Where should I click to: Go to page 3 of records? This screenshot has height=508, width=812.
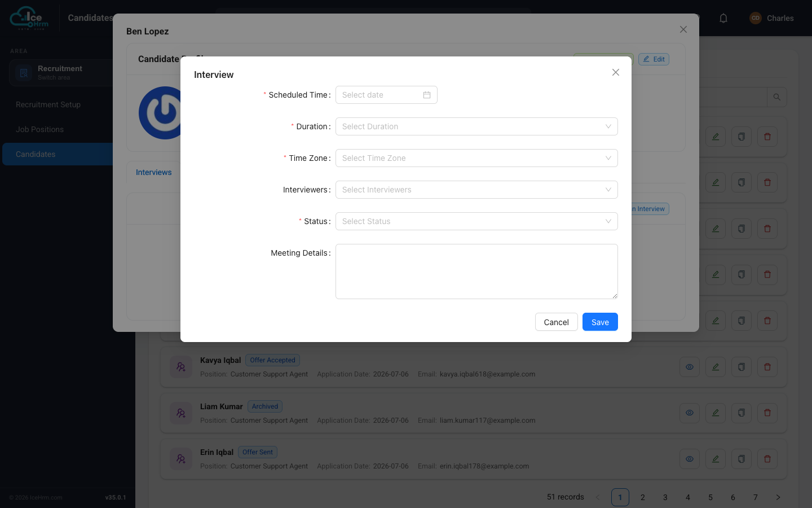point(665,497)
